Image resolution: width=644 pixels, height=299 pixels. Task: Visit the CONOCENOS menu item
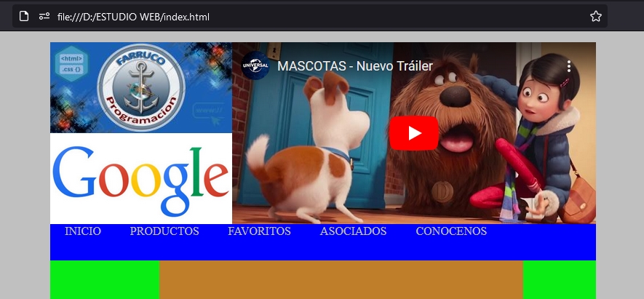click(451, 231)
